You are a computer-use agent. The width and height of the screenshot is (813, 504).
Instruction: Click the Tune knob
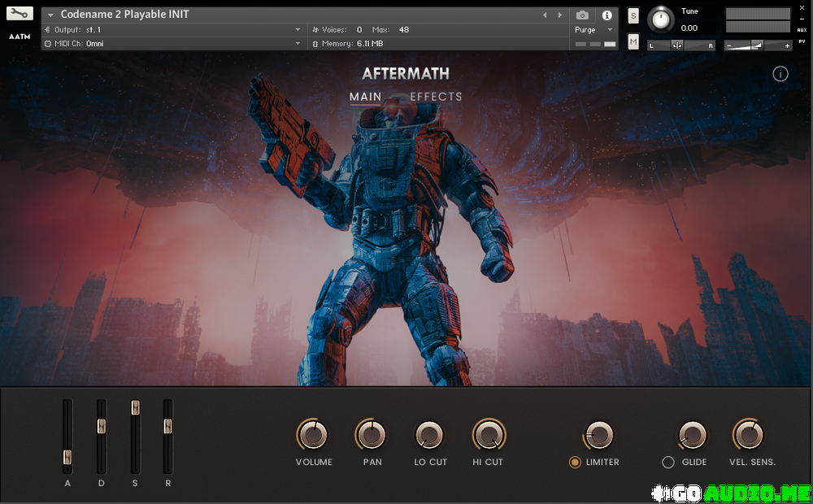tap(662, 19)
